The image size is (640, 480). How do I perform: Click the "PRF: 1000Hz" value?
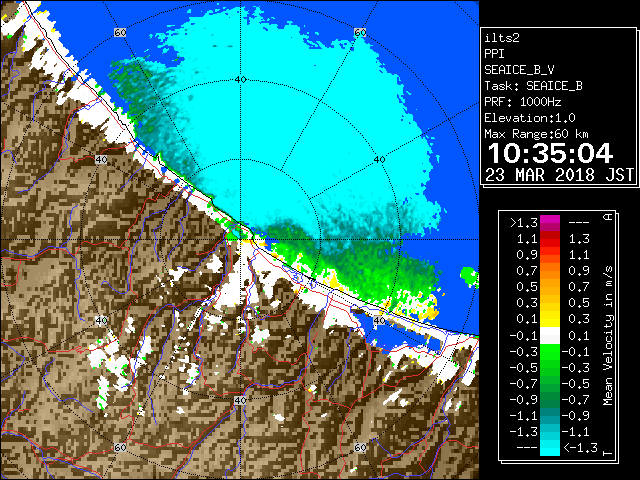point(522,102)
